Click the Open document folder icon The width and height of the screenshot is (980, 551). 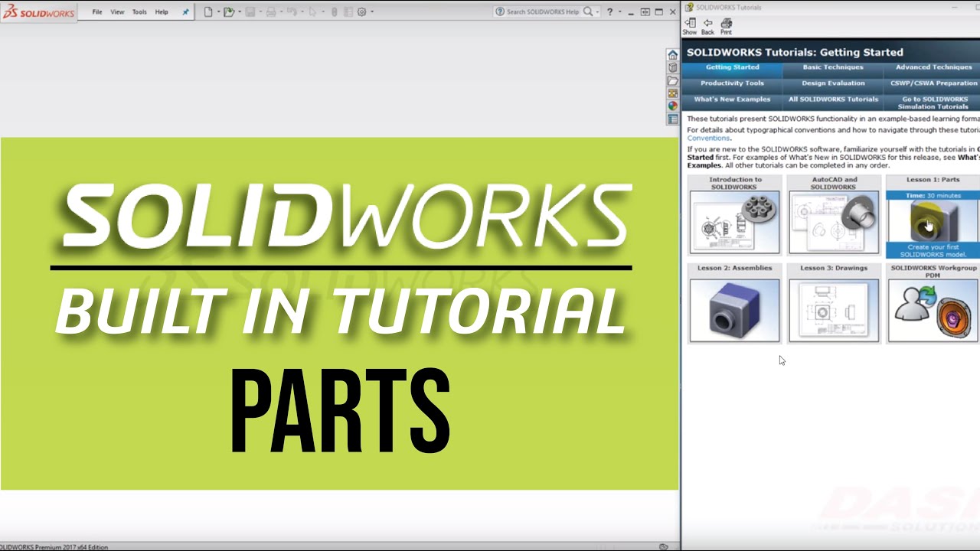tap(228, 12)
